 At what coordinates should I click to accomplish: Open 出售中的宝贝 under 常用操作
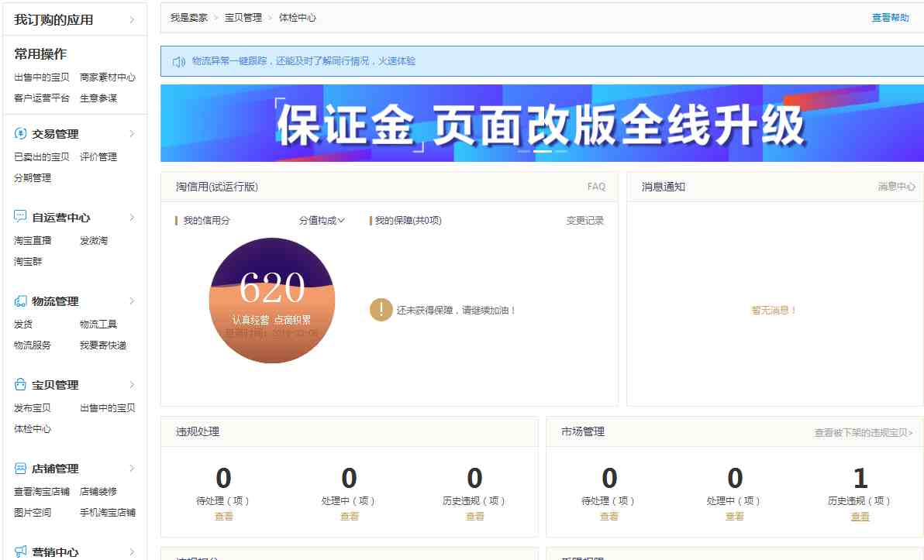pyautogui.click(x=42, y=77)
